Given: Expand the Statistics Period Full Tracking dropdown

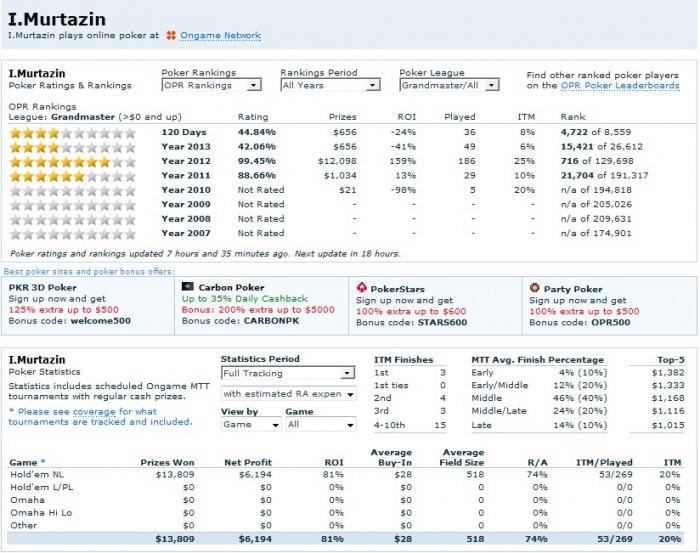Looking at the screenshot, I should point(288,373).
